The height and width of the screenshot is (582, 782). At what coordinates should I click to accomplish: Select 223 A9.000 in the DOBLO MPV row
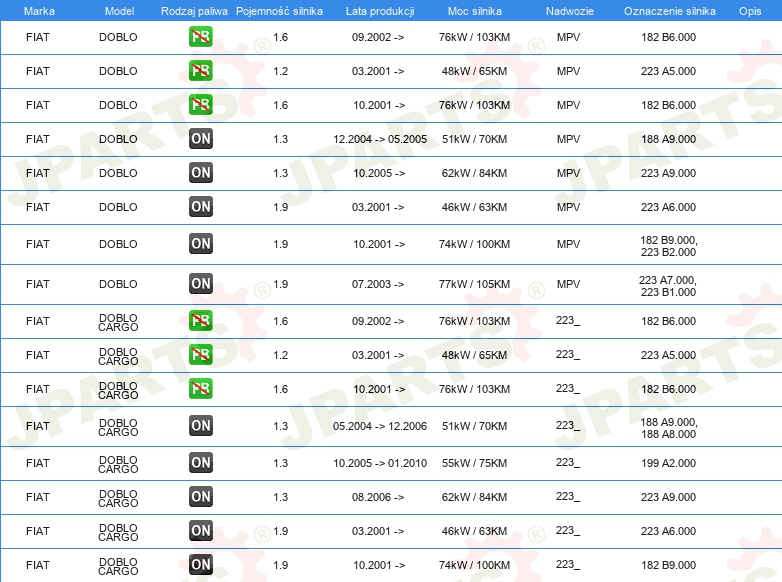pyautogui.click(x=668, y=173)
